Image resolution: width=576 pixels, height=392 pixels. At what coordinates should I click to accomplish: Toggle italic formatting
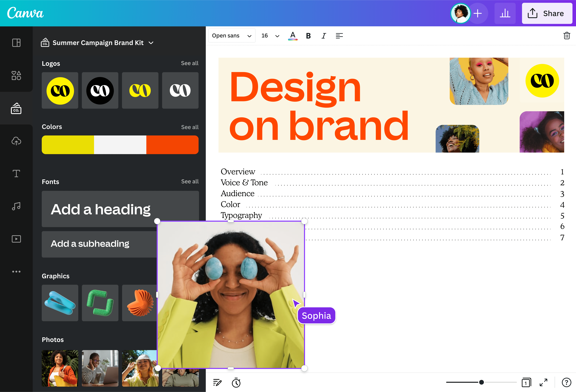click(x=323, y=36)
